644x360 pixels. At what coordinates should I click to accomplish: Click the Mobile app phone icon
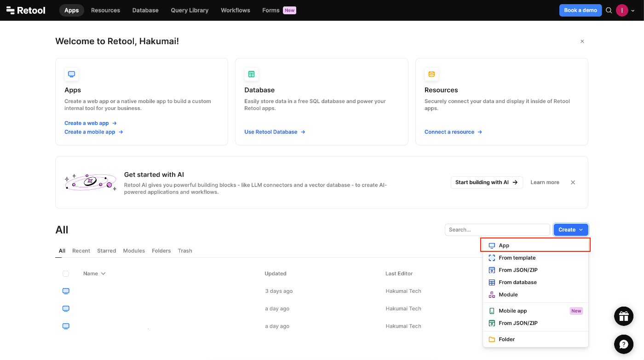pos(492,311)
